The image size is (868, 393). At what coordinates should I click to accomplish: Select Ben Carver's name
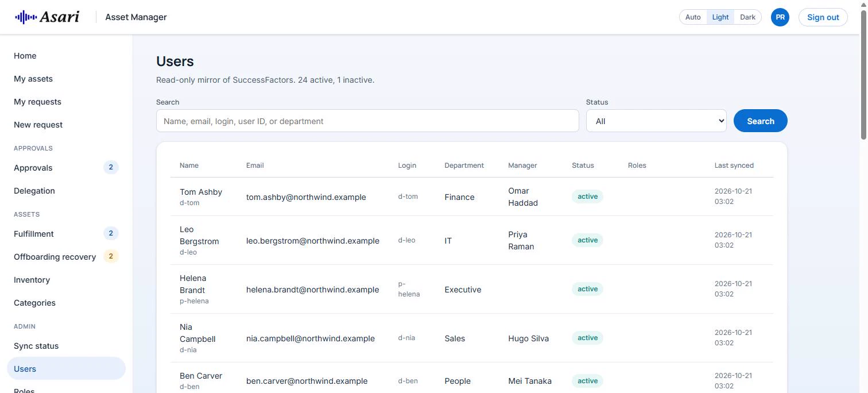[201, 376]
